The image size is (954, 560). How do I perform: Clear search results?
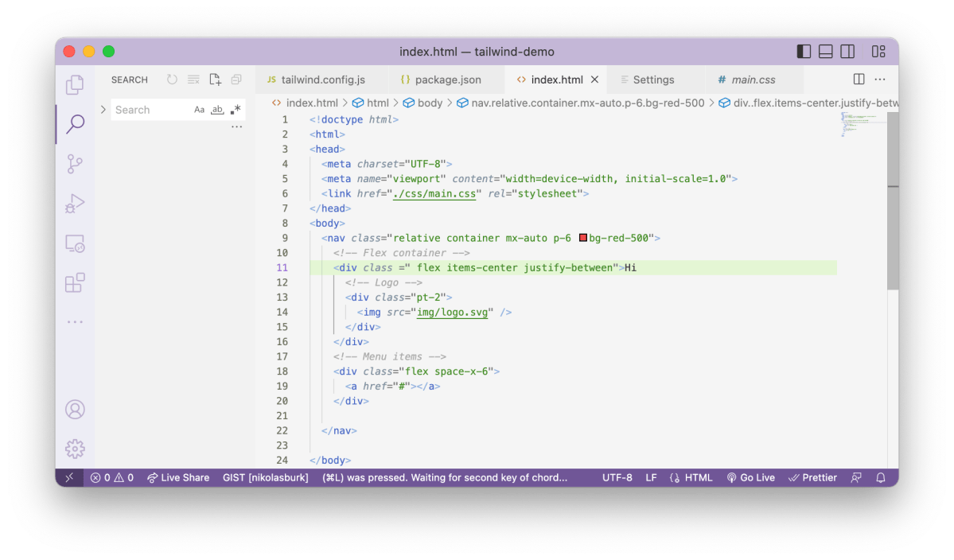click(x=193, y=80)
